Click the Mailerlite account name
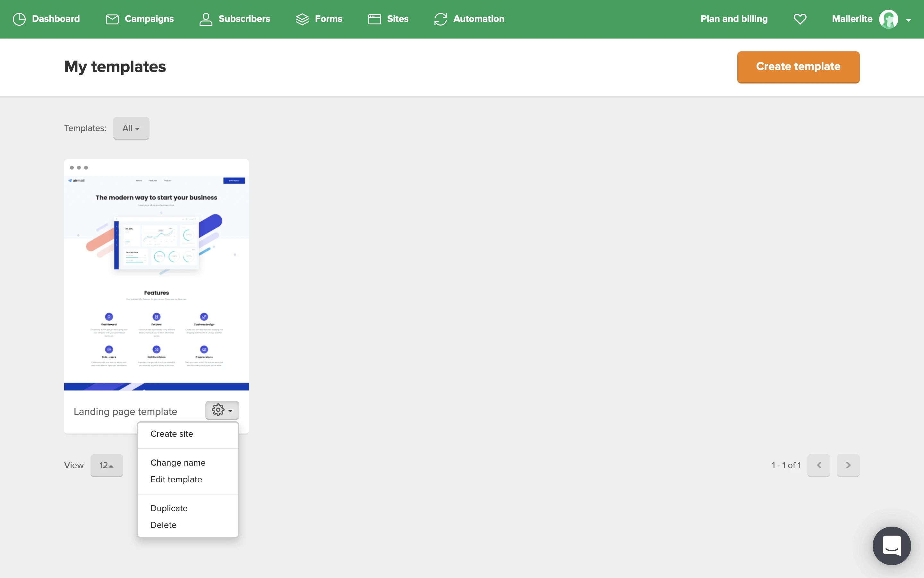This screenshot has height=578, width=924. 852,19
